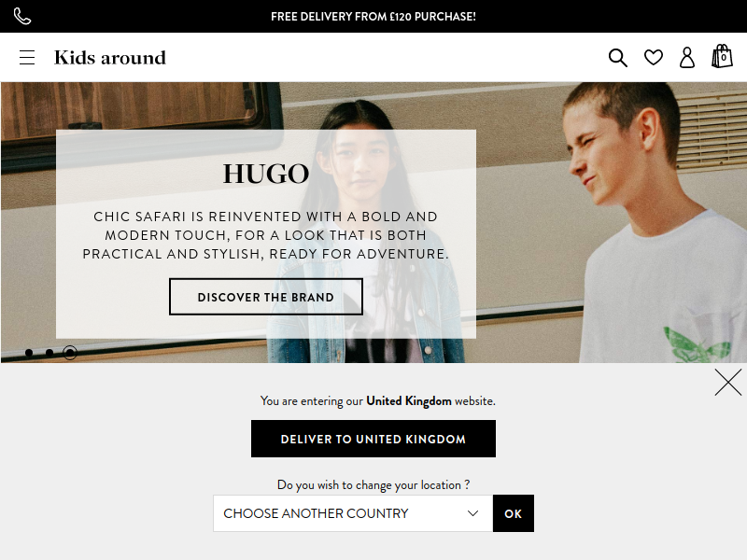The height and width of the screenshot is (560, 747).
Task: Click the Chic Safari description text
Action: (266, 235)
